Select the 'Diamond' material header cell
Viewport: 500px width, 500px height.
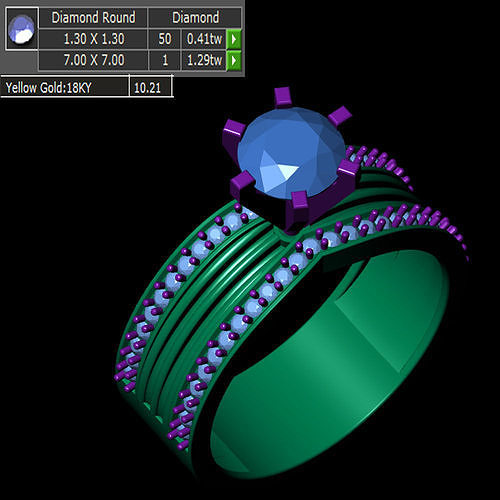195,18
